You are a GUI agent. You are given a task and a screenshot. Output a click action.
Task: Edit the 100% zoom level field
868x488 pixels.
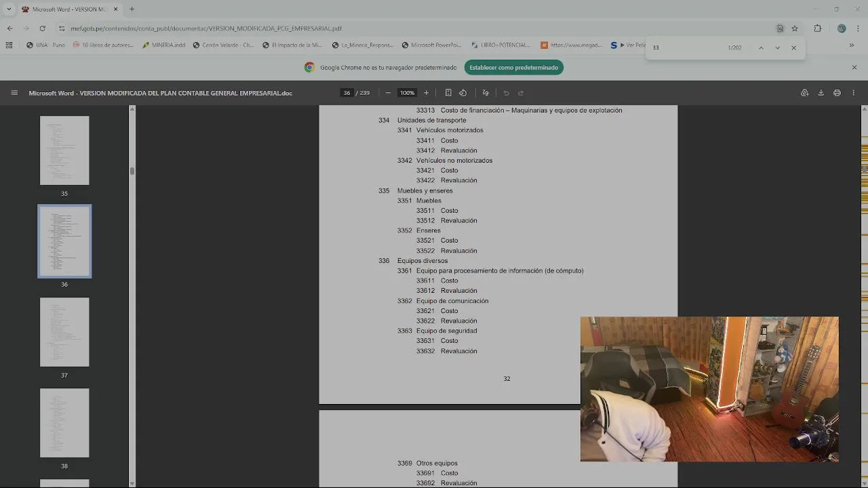pyautogui.click(x=407, y=93)
